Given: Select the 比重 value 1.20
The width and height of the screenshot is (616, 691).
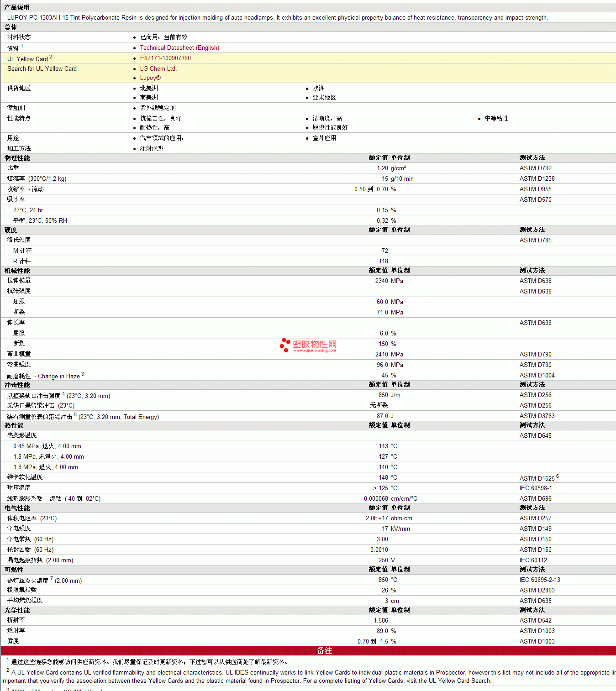Looking at the screenshot, I should pyautogui.click(x=382, y=168).
